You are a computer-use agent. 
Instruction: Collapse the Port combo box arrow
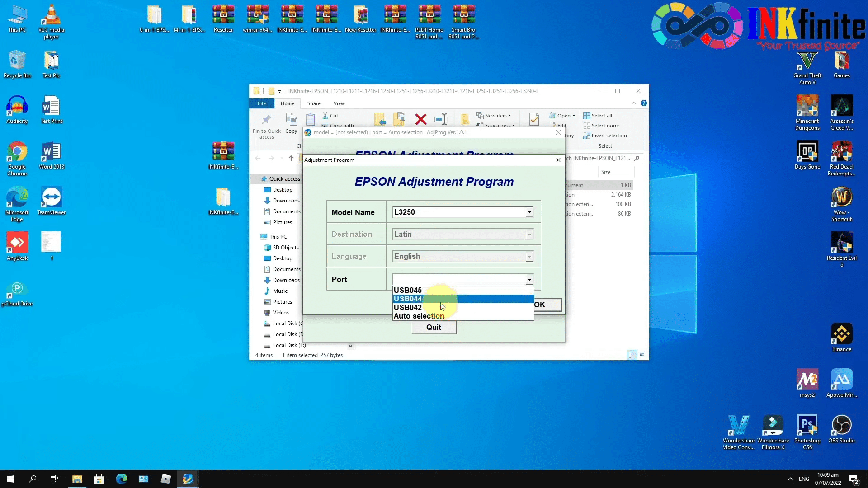point(529,280)
